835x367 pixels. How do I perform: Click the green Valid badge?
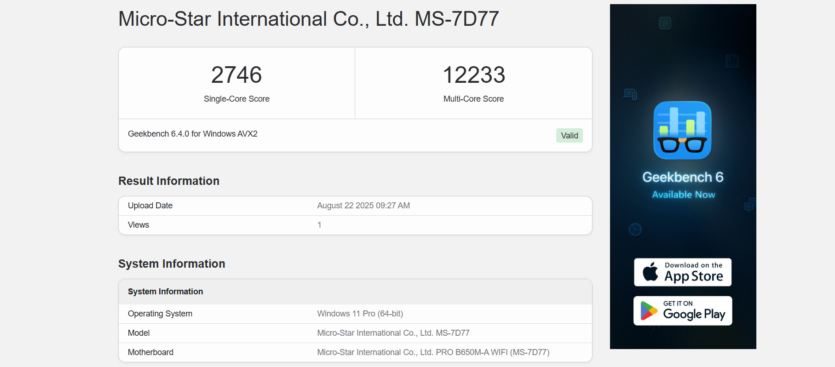pyautogui.click(x=569, y=135)
